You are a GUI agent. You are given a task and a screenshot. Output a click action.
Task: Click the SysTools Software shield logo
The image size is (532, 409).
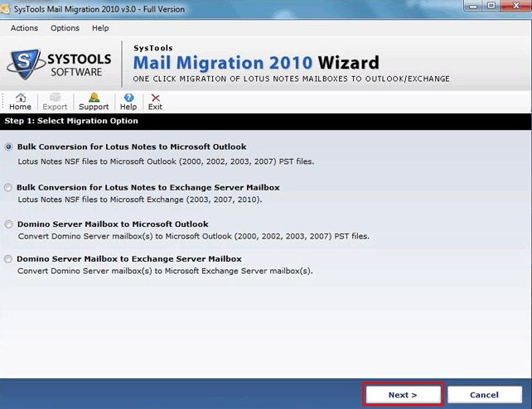(x=26, y=64)
